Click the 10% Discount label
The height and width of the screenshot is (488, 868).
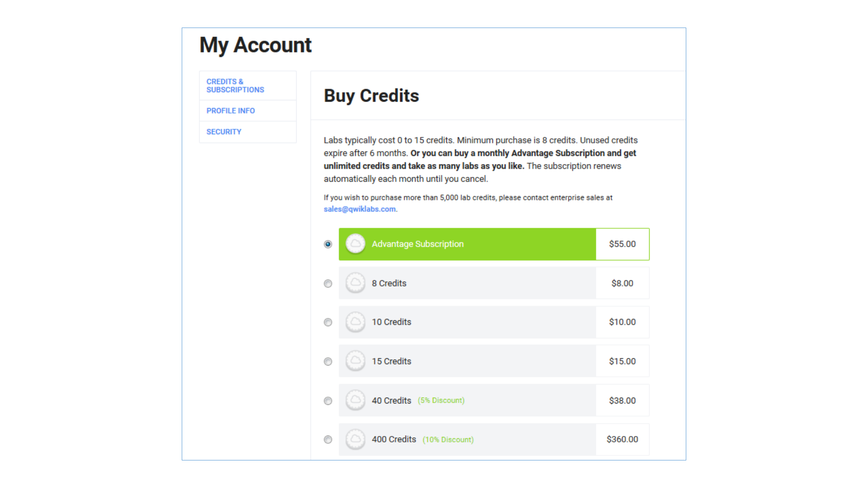tap(448, 440)
